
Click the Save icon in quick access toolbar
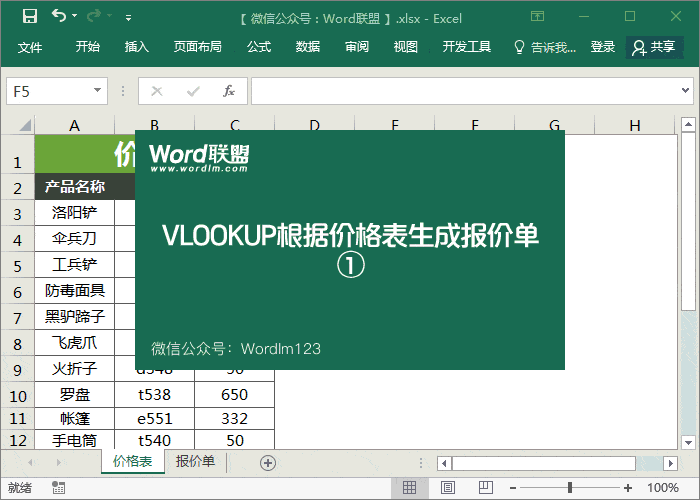[x=30, y=16]
